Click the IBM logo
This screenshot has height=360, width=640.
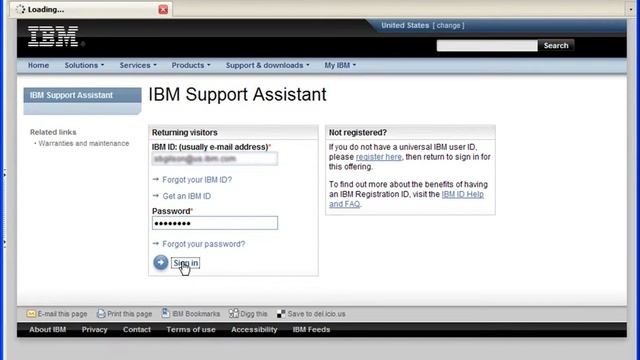[x=53, y=36]
